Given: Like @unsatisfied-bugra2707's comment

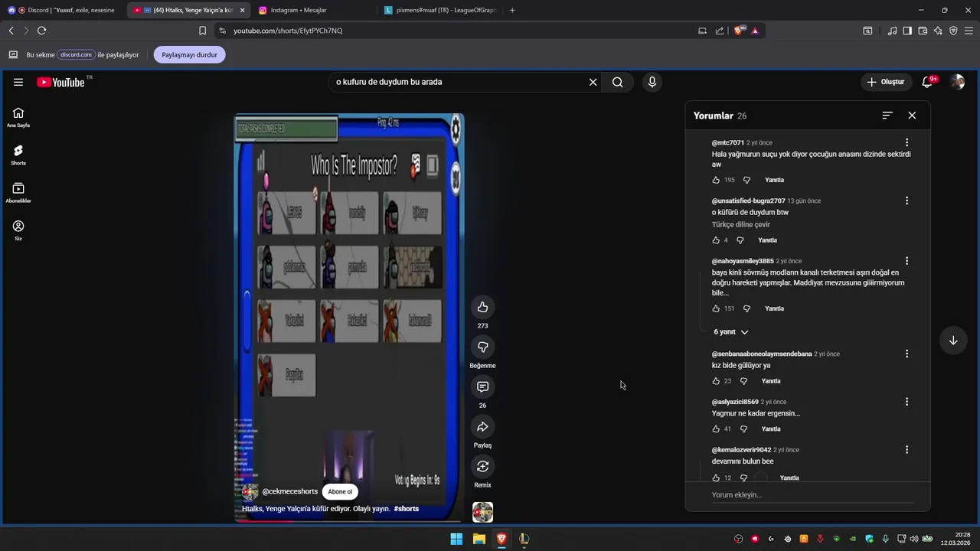Looking at the screenshot, I should pyautogui.click(x=716, y=240).
